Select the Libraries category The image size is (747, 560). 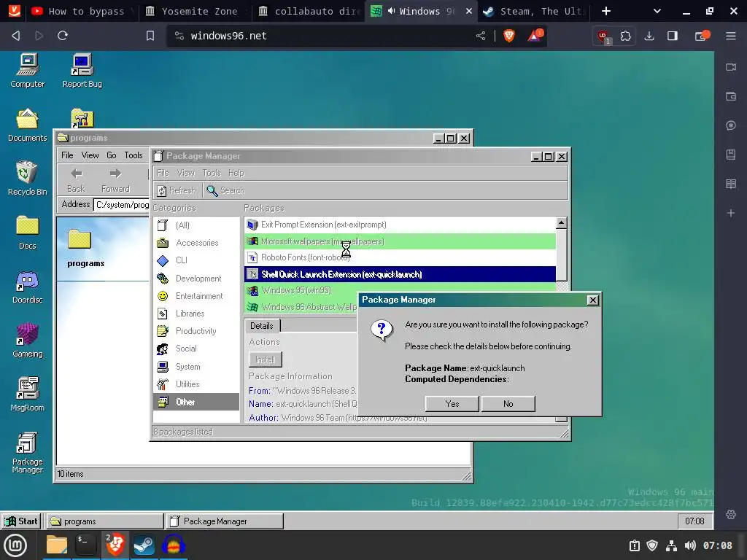196,314
